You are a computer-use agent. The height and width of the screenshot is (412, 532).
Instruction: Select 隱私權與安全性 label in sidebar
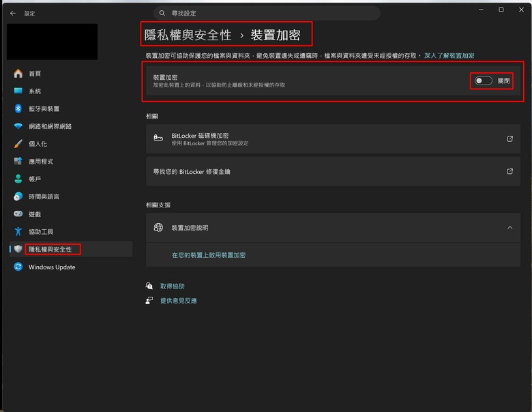point(50,250)
